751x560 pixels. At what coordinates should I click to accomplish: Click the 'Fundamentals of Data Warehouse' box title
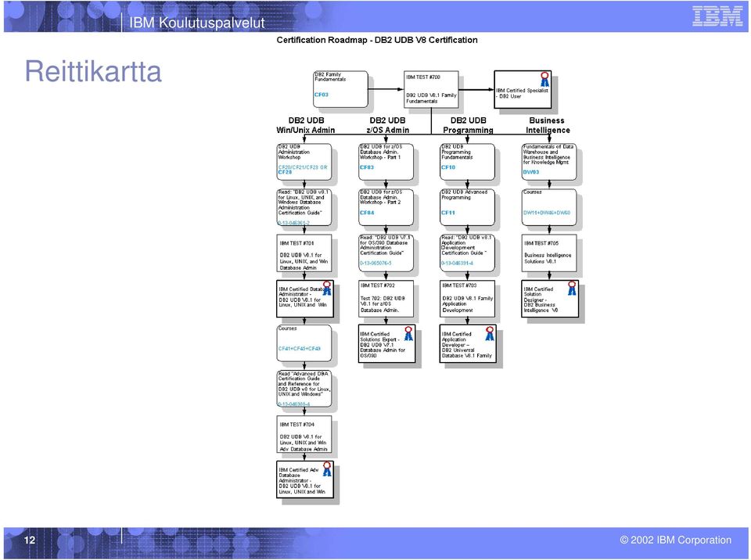click(548, 154)
